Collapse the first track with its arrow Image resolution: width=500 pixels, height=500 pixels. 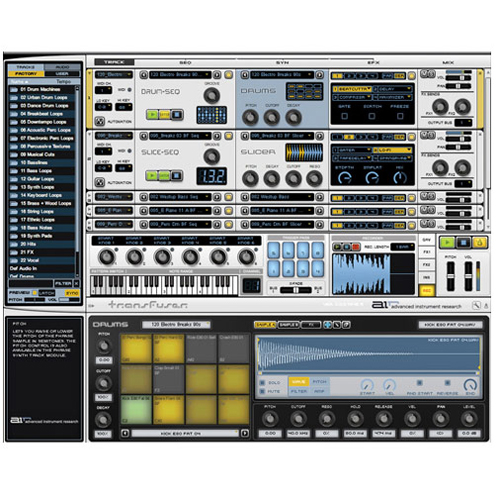click(89, 73)
